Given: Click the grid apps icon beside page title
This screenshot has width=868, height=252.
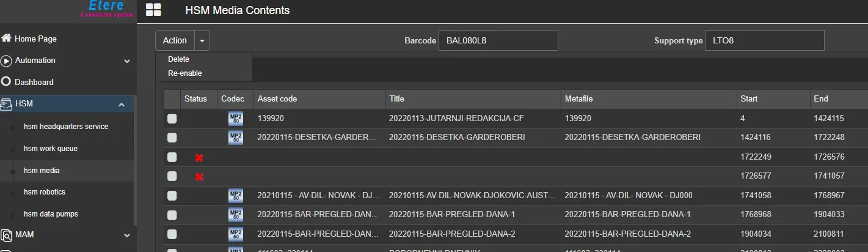Looking at the screenshot, I should click(x=153, y=10).
